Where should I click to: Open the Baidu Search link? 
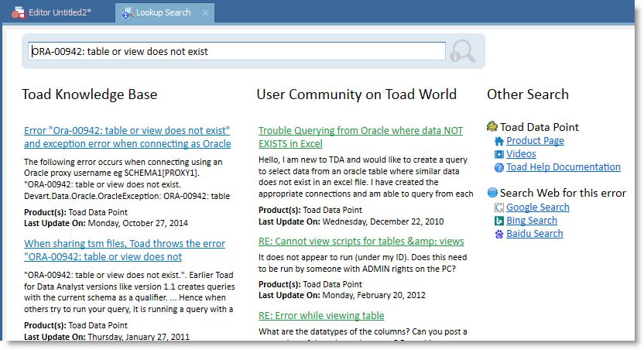(534, 233)
